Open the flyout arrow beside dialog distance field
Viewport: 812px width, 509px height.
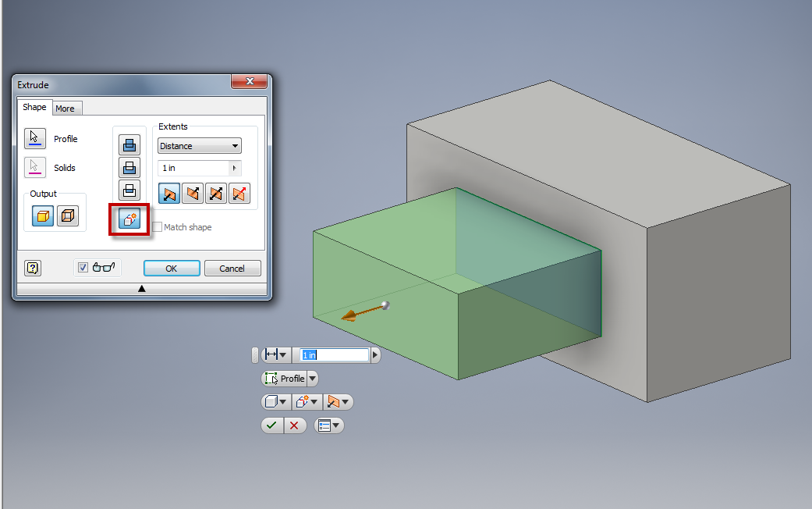235,168
